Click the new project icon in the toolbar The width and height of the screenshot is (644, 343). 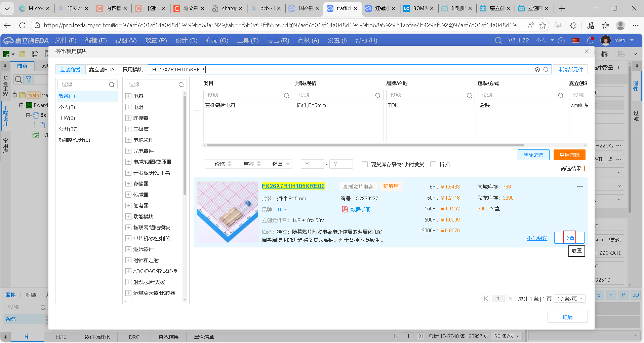6,54
